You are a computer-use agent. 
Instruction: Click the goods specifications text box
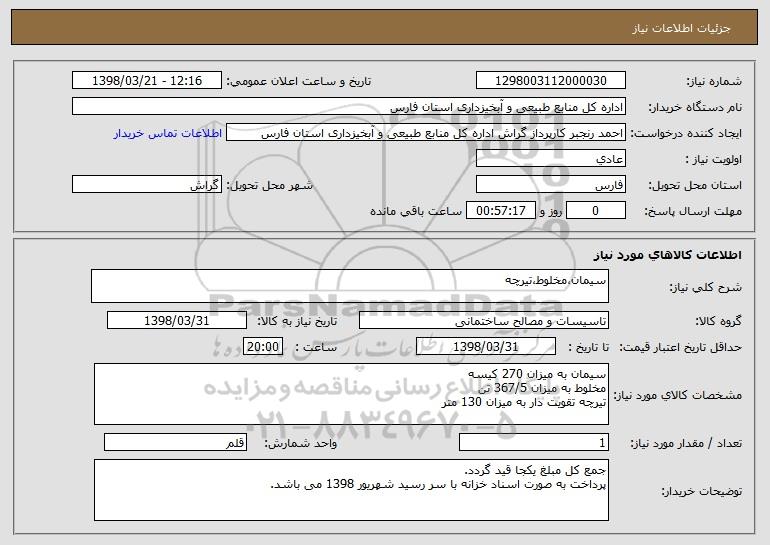(351, 394)
